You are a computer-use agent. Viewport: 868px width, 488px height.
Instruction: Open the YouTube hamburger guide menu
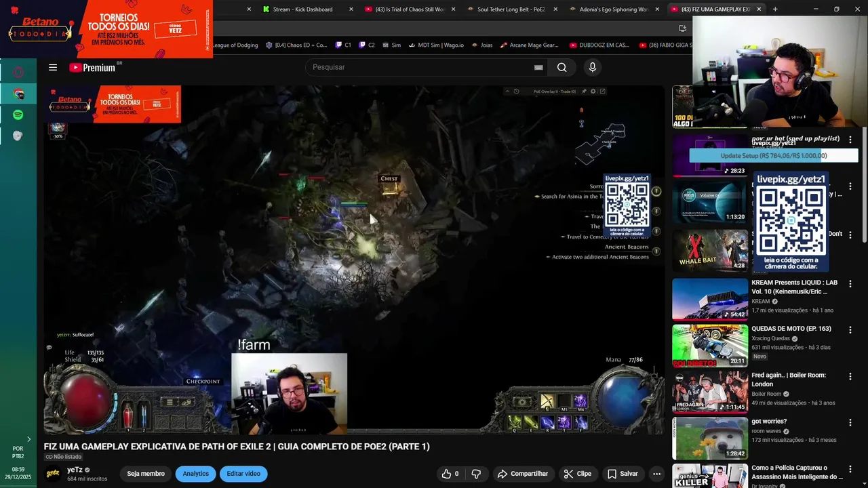pos(53,67)
